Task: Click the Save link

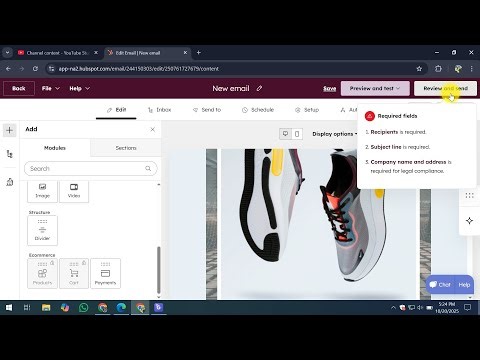Action: coord(329,88)
